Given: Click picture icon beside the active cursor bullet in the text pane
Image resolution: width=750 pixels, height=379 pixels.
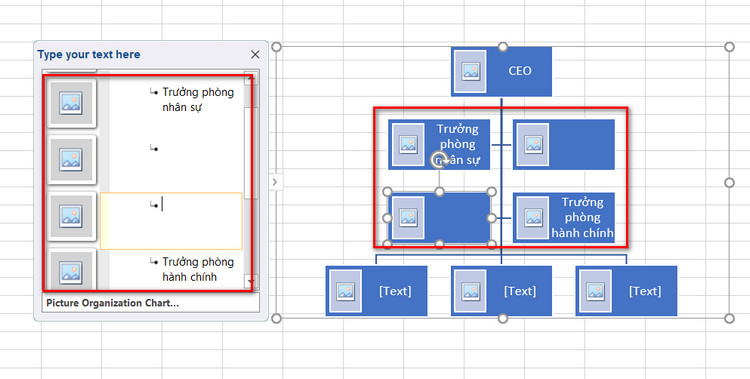Looking at the screenshot, I should click(71, 216).
